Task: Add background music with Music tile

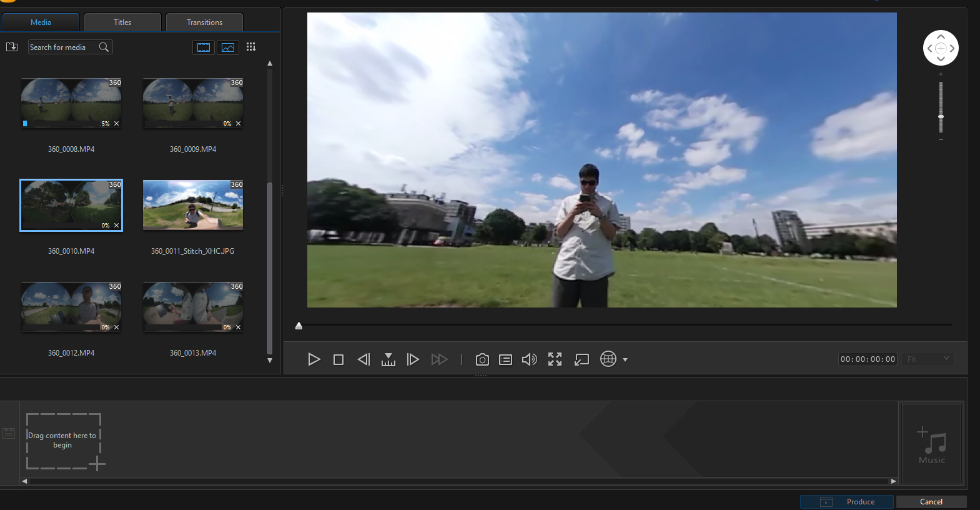Action: [931, 443]
